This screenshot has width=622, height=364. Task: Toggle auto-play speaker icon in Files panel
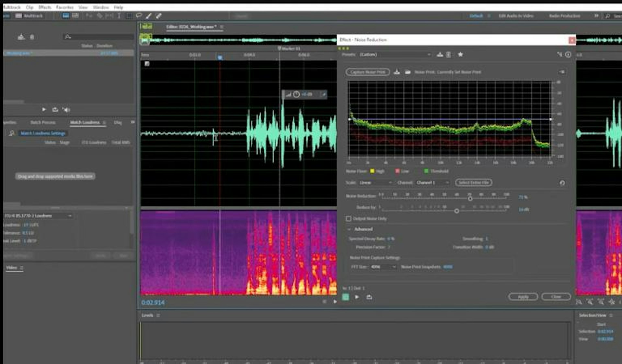point(66,110)
